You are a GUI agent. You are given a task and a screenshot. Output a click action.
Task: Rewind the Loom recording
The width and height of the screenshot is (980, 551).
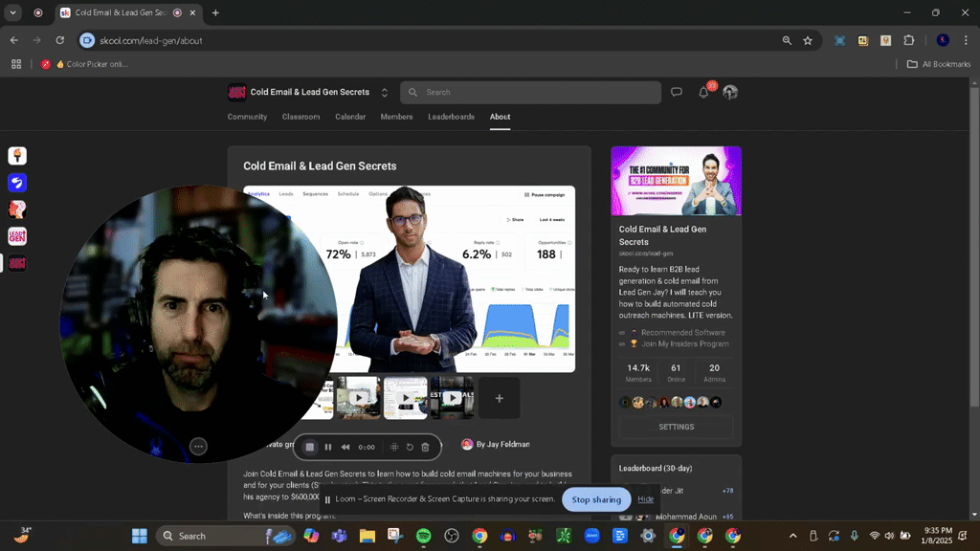tap(345, 448)
